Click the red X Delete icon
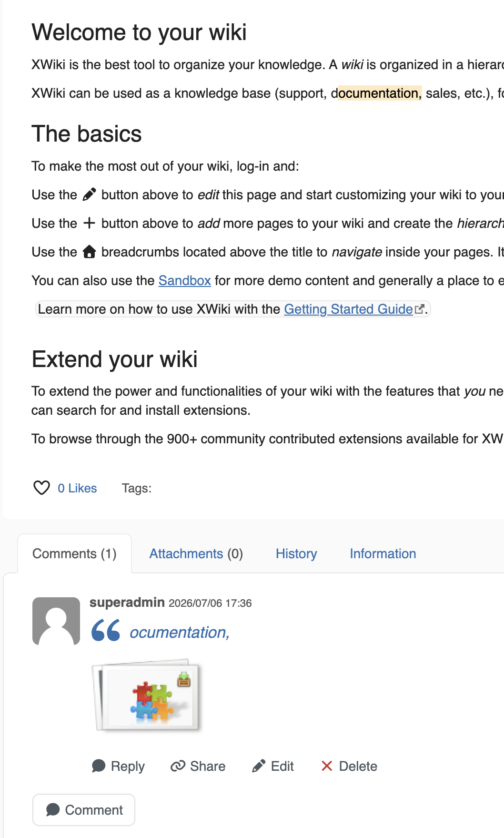 [327, 766]
